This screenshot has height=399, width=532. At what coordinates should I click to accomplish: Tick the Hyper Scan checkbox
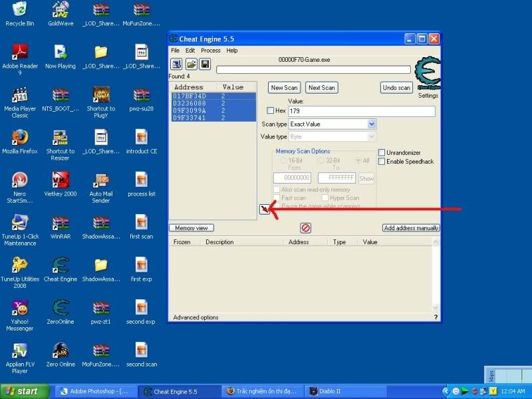(x=325, y=198)
